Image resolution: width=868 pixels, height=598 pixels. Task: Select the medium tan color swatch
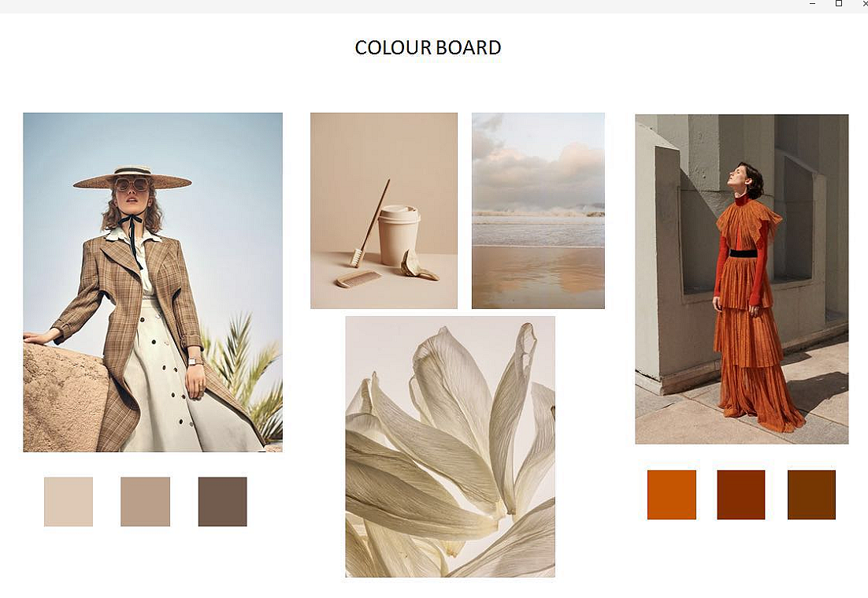coord(146,502)
